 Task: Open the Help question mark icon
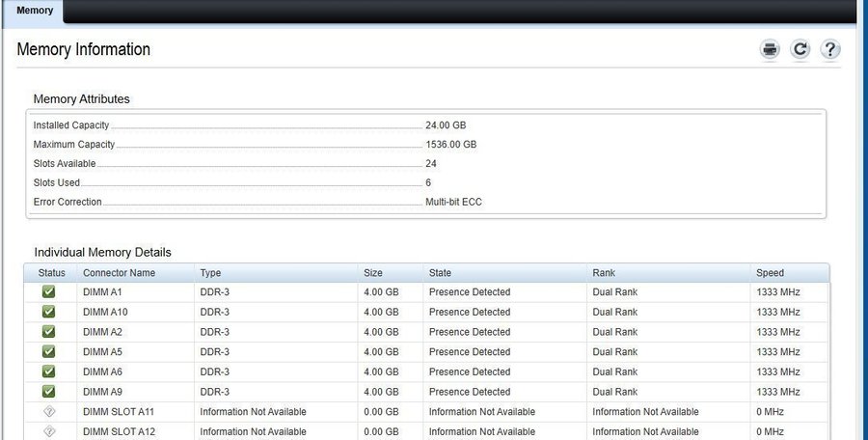tap(830, 50)
